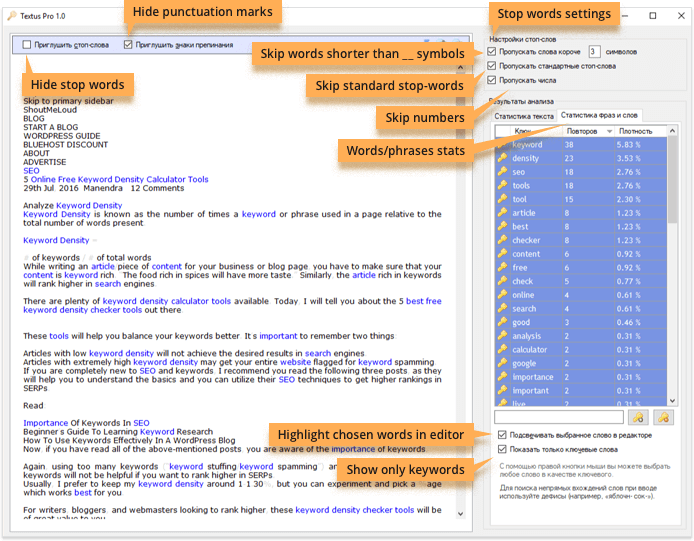Click the key icon in the online row
Viewport: 694px width, 541px height.
[x=502, y=295]
